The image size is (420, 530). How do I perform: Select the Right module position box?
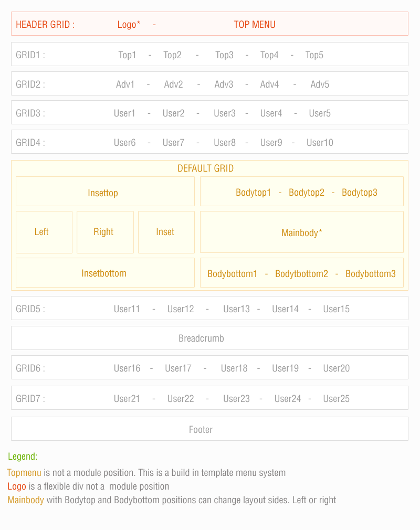coord(105,232)
